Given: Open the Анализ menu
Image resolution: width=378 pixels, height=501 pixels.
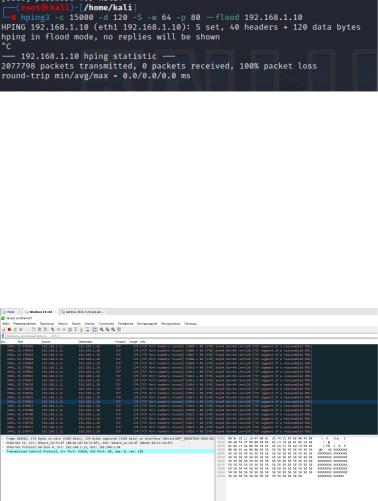Looking at the screenshot, I should [x=89, y=323].
